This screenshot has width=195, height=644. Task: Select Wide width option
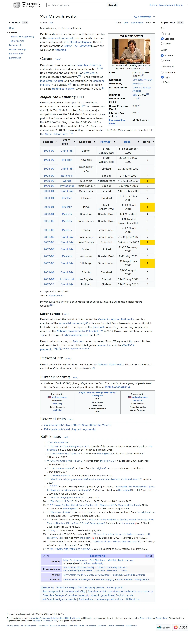pos(162,60)
